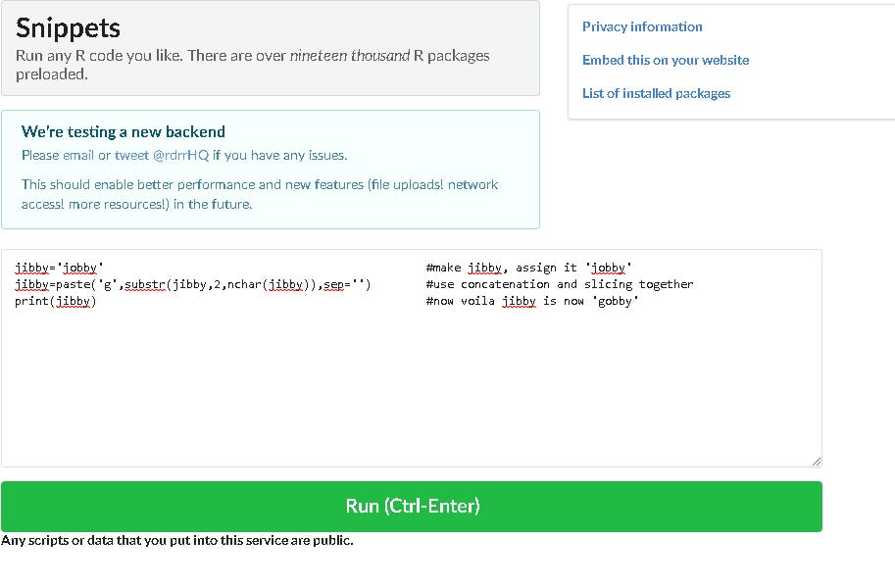Click the @rdrrHQ handle link
The image size is (895, 588).
181,155
